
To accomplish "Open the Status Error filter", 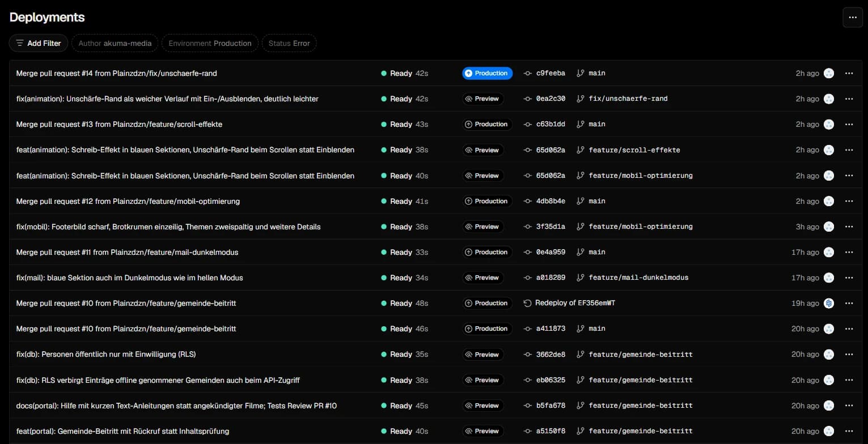I will [x=289, y=43].
